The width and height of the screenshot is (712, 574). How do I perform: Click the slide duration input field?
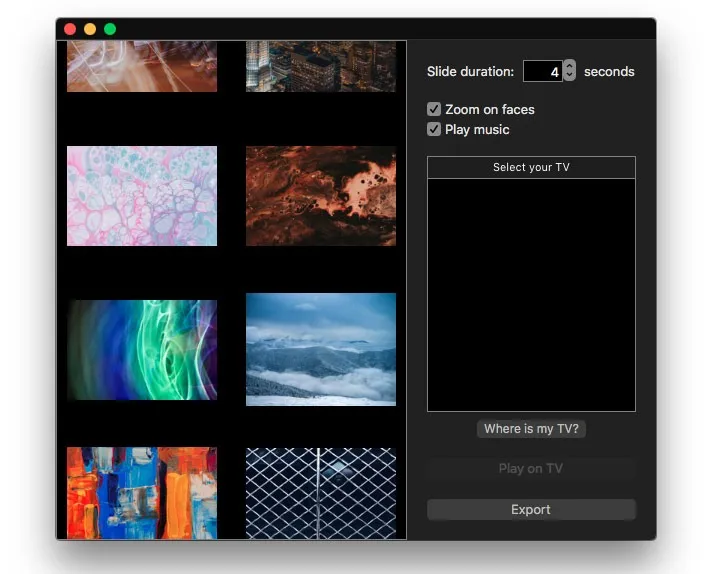coord(543,71)
